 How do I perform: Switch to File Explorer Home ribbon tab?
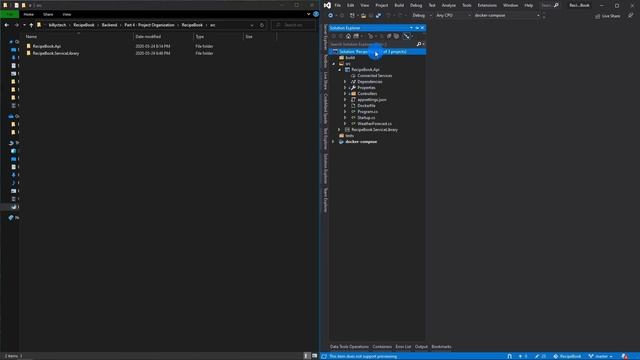[29, 14]
